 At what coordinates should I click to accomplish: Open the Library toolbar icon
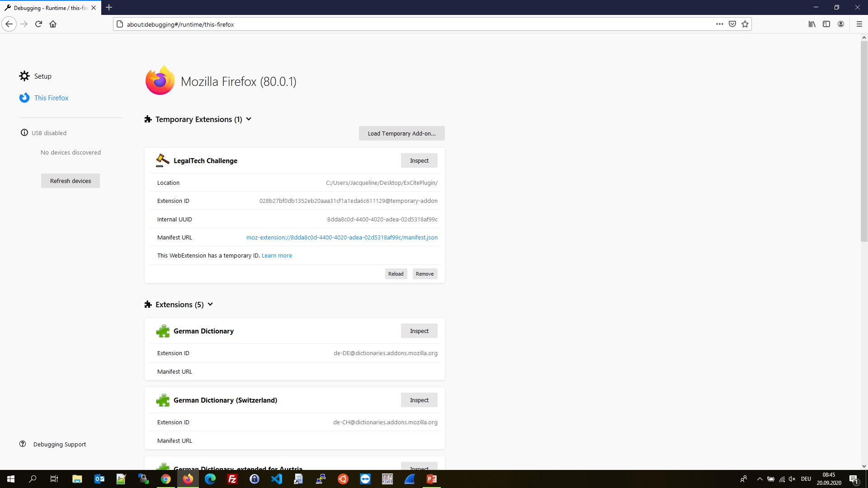pos(812,24)
